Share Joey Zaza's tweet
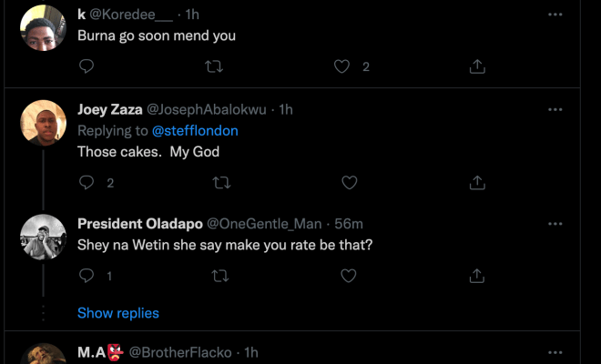Screen dimensions: 601x364 (476, 183)
